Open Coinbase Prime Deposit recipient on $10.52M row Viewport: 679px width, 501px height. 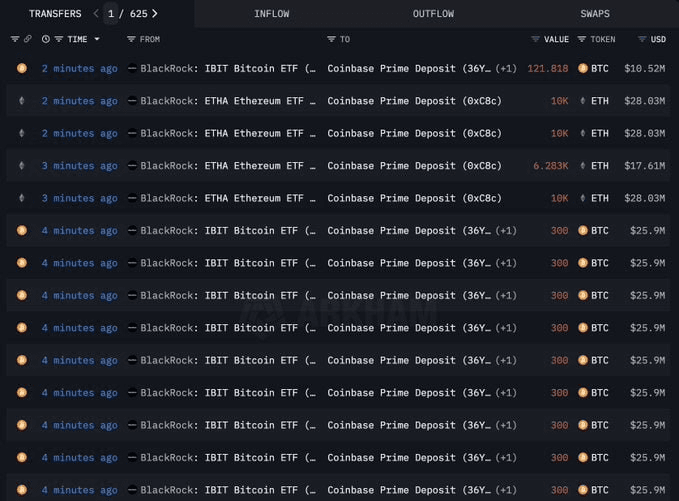pos(409,68)
